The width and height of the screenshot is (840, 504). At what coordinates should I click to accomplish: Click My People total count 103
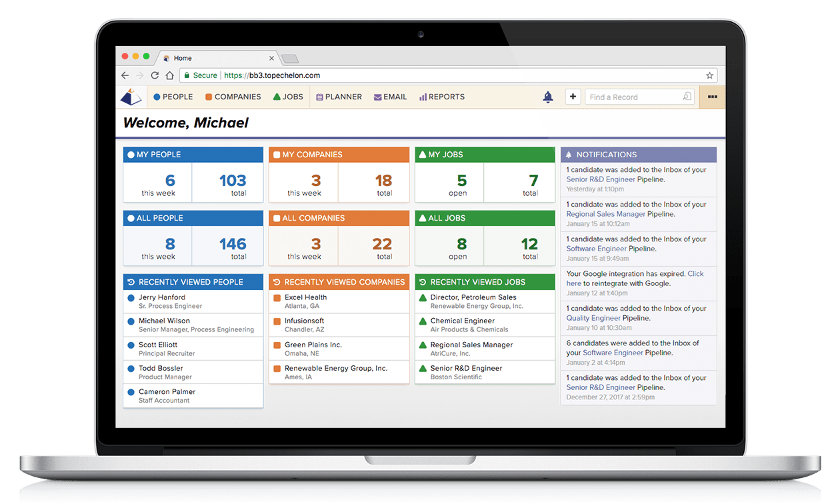(x=233, y=181)
